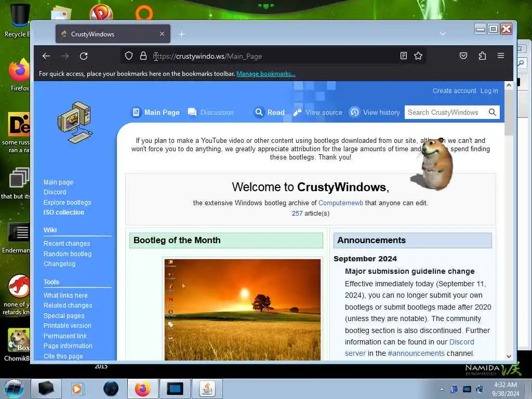Open Permanent link in sidebar

tap(65, 336)
